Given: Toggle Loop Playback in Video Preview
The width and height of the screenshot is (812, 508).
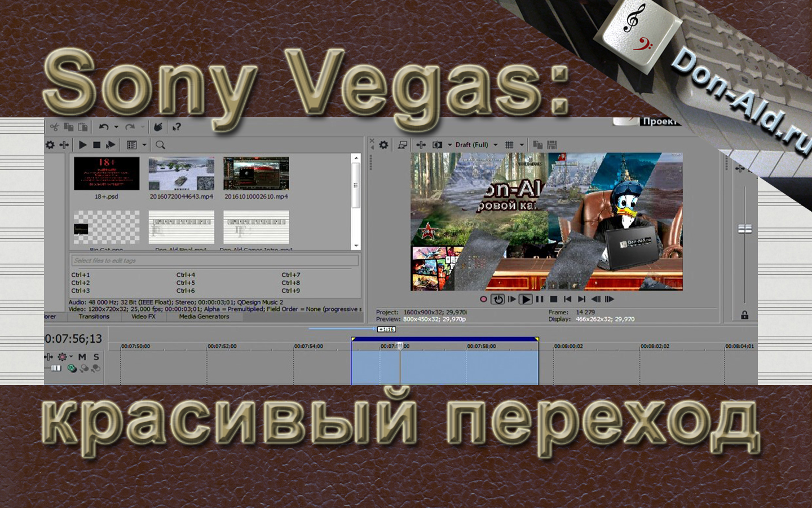Looking at the screenshot, I should tap(497, 299).
